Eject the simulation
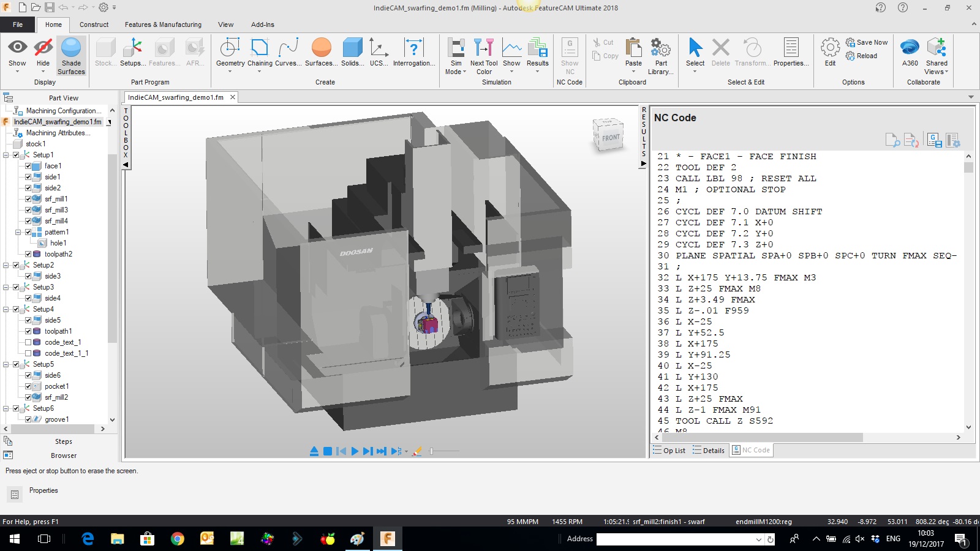This screenshot has width=980, height=551. coord(314,451)
